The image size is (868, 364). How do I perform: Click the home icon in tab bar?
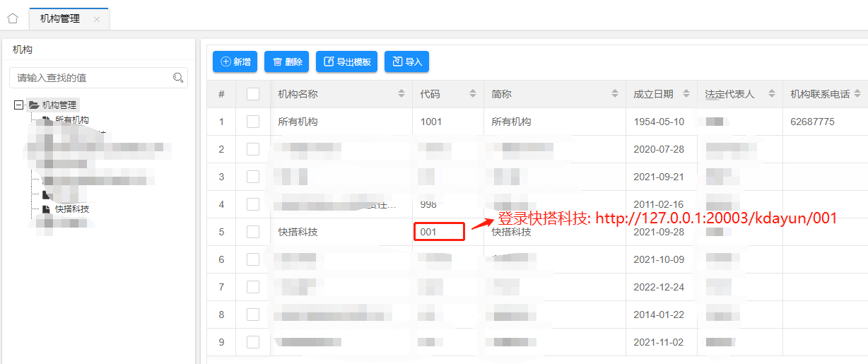point(12,18)
